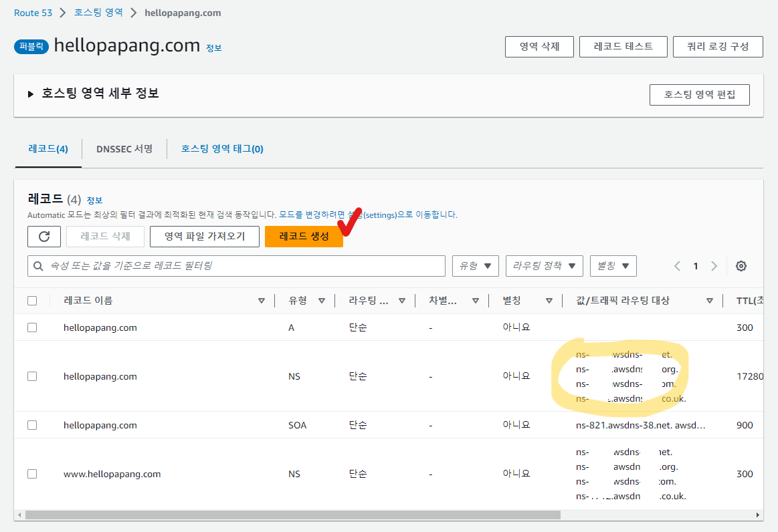The width and height of the screenshot is (778, 532).
Task: Click the orange 레코드 생성 button
Action: tap(304, 237)
